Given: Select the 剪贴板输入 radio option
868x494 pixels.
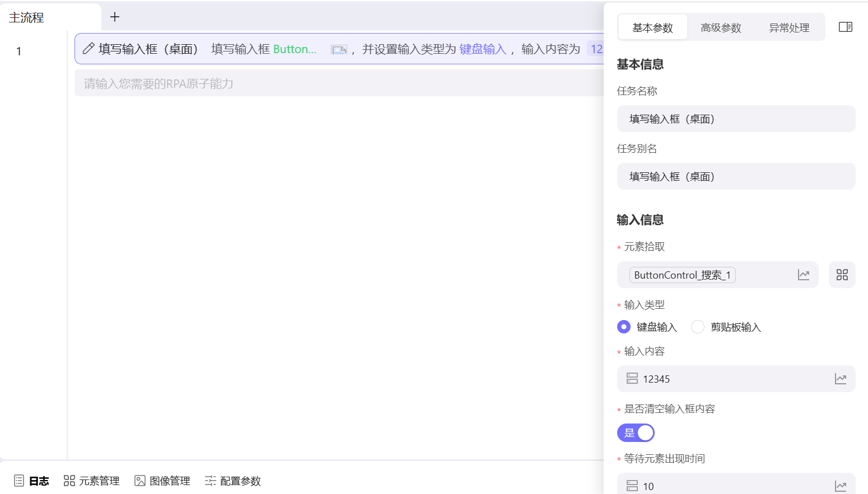Looking at the screenshot, I should coord(698,327).
